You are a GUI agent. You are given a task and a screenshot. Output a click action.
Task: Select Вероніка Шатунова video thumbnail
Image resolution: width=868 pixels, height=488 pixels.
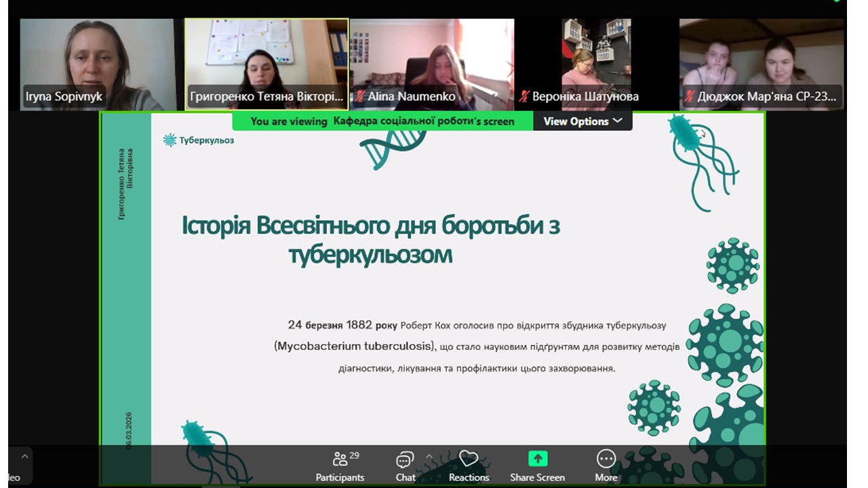pos(597,64)
